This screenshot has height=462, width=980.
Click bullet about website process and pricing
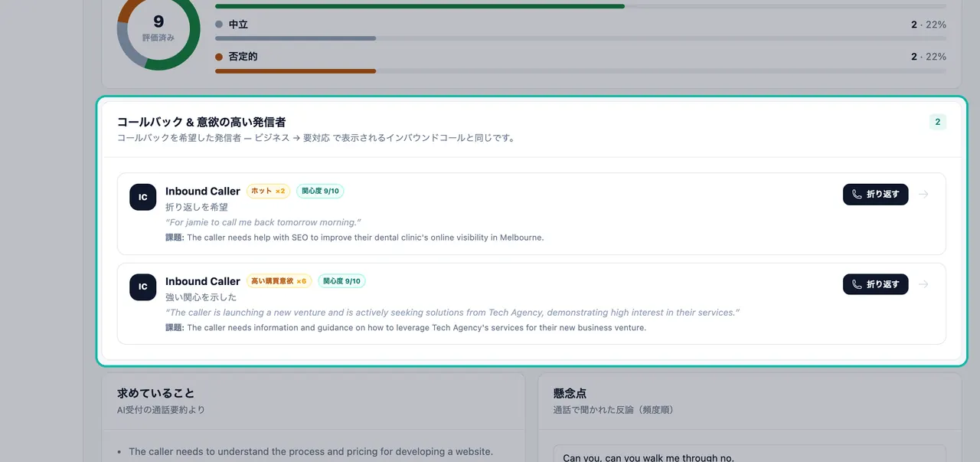(x=311, y=451)
